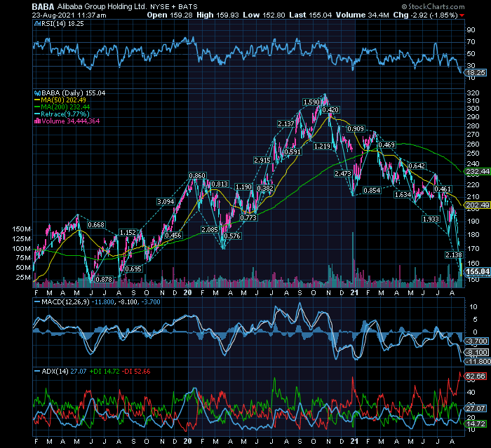
Task: Click the 0.878 retracement label
Action: (104, 279)
